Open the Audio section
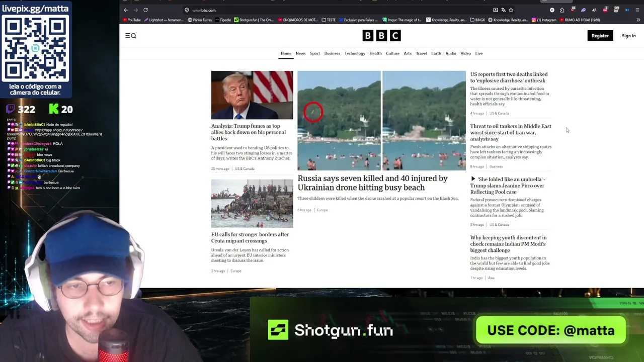 point(451,53)
